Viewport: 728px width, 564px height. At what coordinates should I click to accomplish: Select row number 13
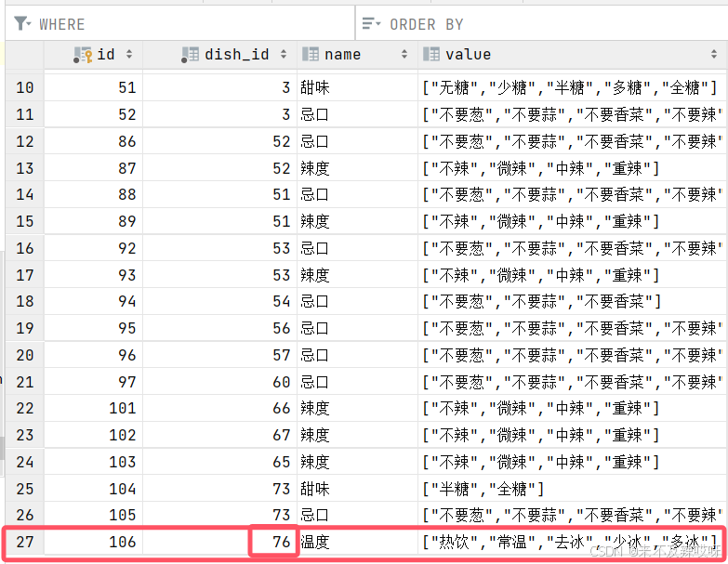25,168
